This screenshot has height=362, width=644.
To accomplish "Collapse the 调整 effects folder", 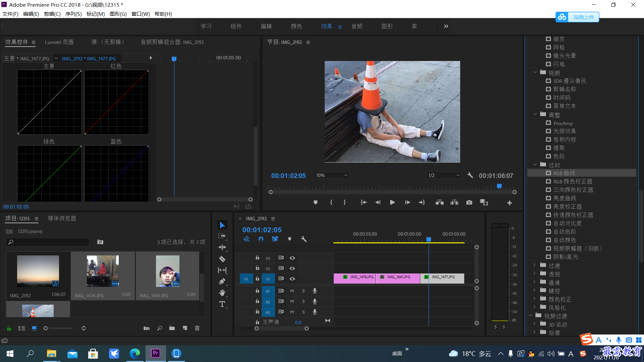I will (x=535, y=114).
